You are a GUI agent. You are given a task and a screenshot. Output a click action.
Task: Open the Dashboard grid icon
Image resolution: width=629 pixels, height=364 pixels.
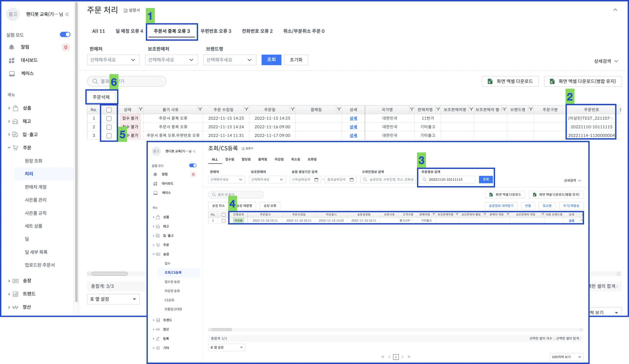[x=12, y=60]
